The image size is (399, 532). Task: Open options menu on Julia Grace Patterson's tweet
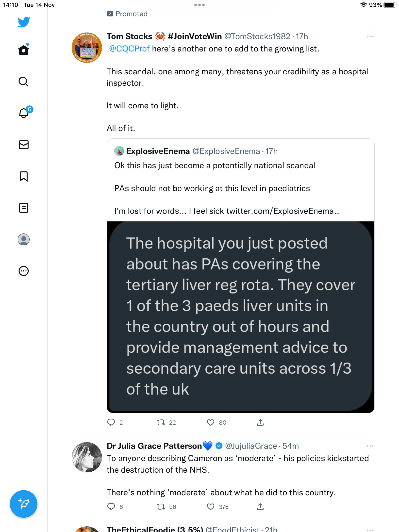tap(370, 446)
